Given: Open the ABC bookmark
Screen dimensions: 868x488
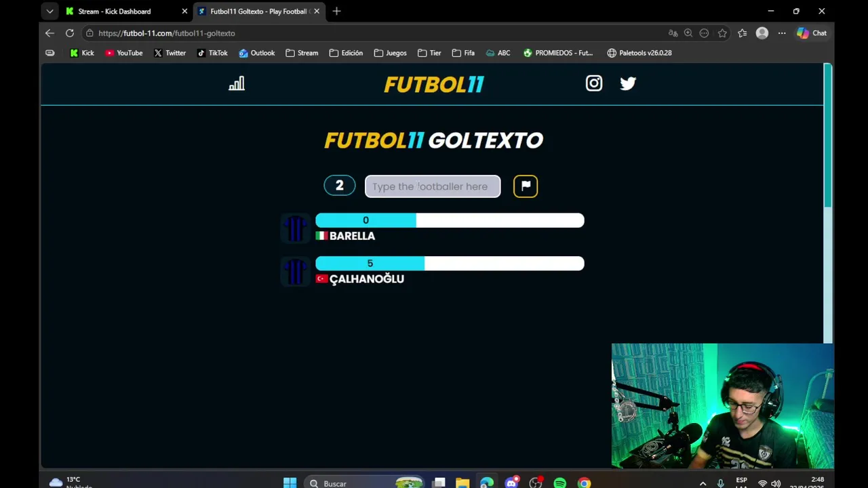Looking at the screenshot, I should tap(498, 53).
